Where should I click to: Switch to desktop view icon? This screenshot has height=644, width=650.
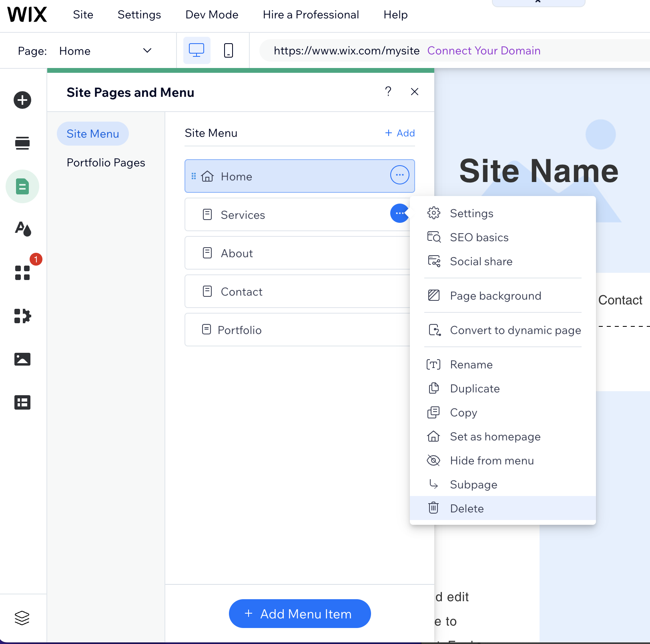[197, 51]
